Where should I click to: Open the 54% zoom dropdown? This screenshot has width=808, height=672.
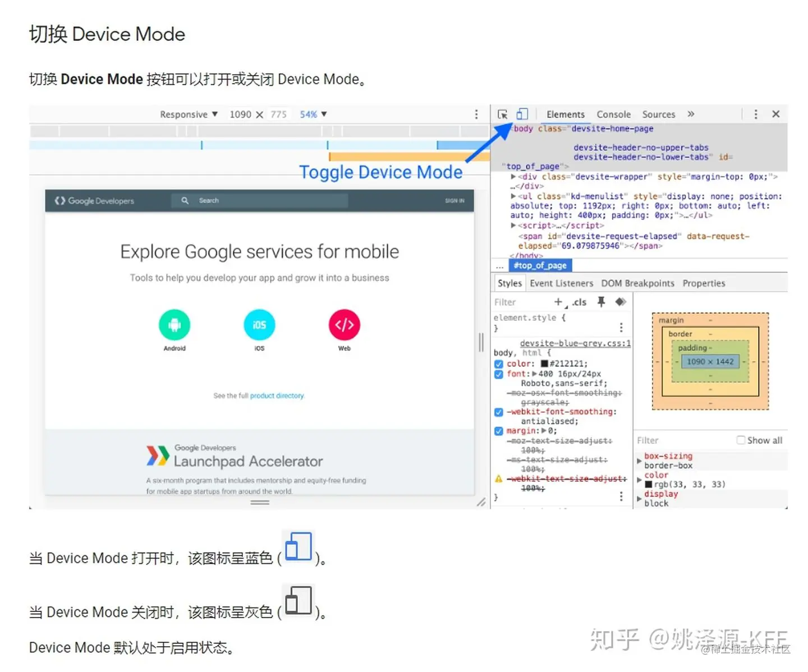tap(313, 114)
